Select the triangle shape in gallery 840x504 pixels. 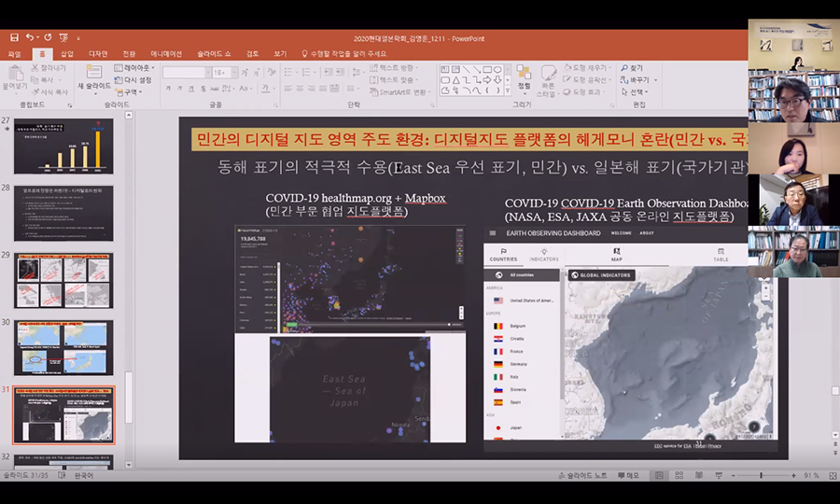click(x=455, y=80)
